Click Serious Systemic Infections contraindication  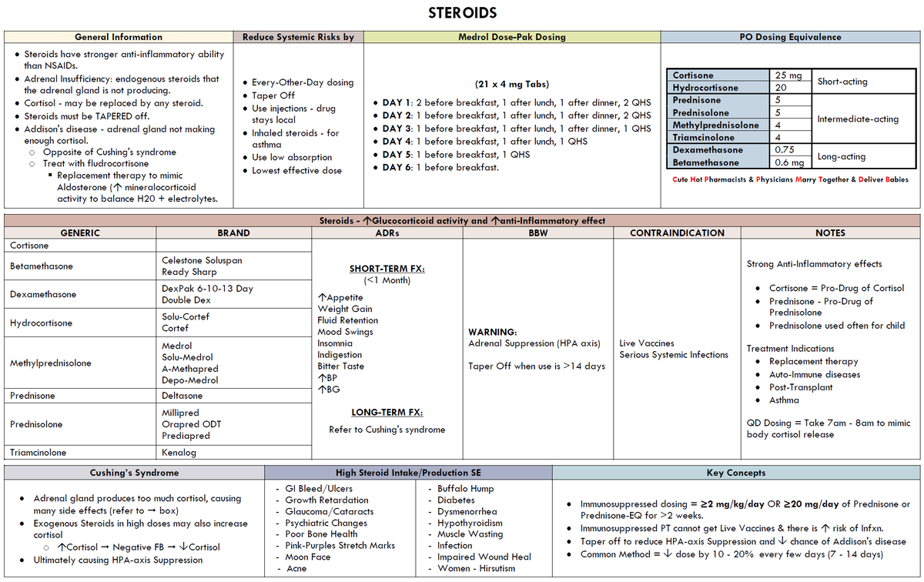pyautogui.click(x=674, y=355)
